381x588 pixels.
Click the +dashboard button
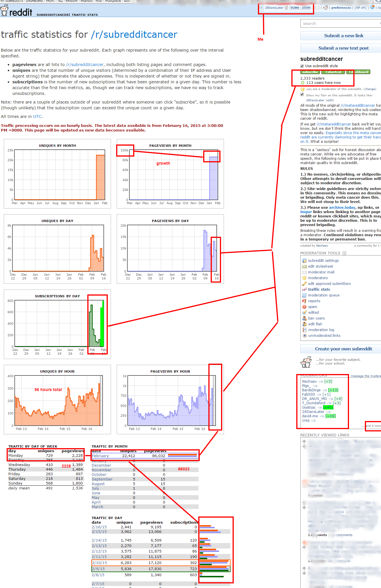point(358,72)
